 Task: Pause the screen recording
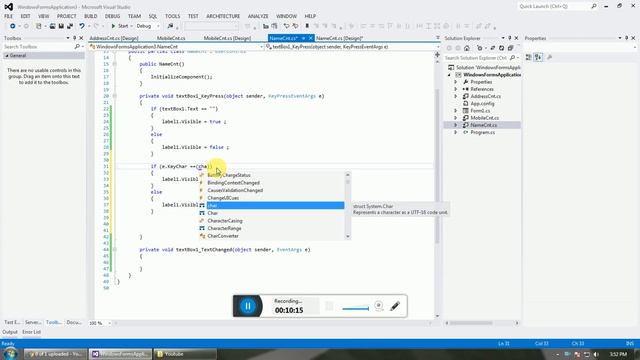point(248,306)
